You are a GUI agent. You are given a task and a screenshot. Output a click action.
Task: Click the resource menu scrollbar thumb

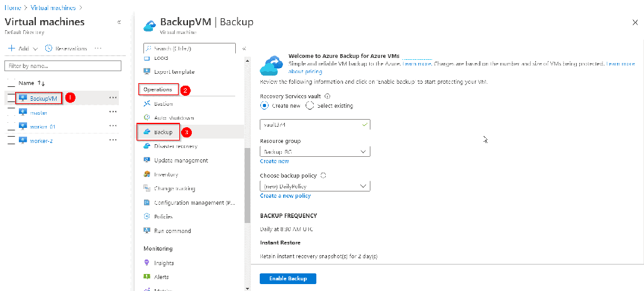[x=247, y=185]
